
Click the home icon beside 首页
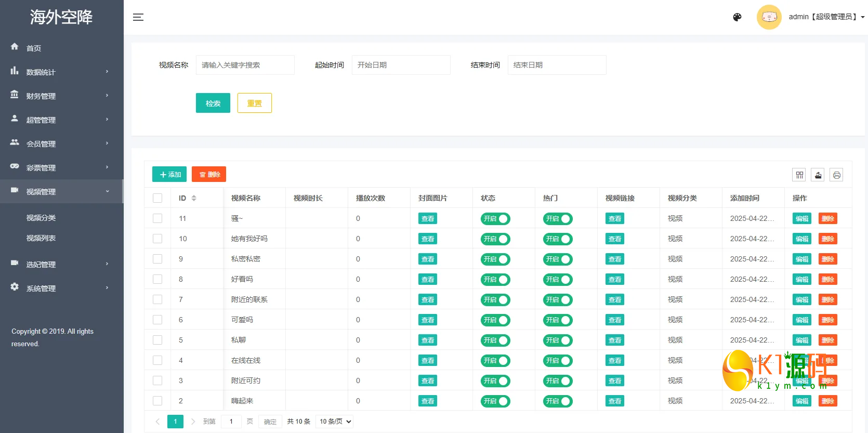[x=15, y=47]
